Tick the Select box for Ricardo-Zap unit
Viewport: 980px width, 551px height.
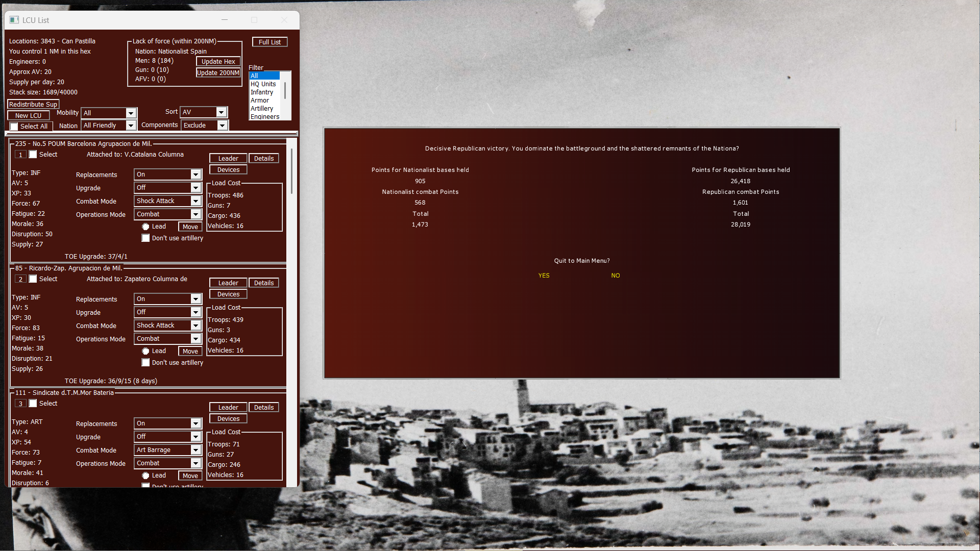point(33,279)
